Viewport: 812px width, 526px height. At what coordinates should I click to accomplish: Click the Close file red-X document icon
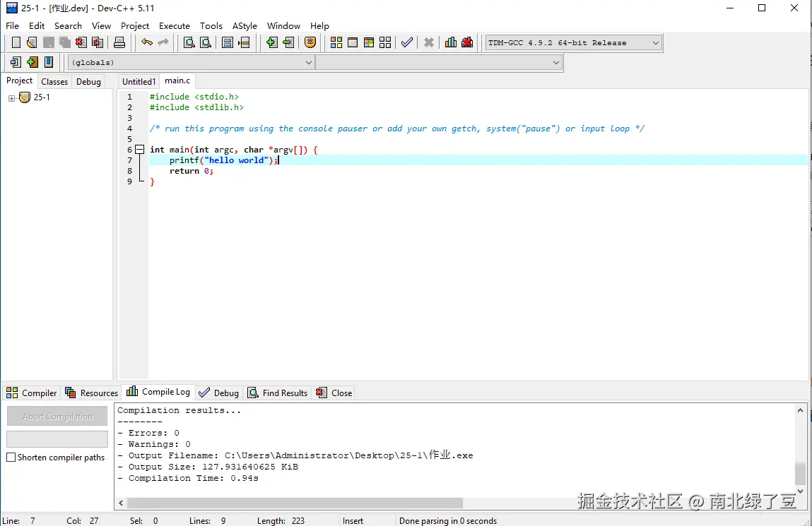(81, 42)
